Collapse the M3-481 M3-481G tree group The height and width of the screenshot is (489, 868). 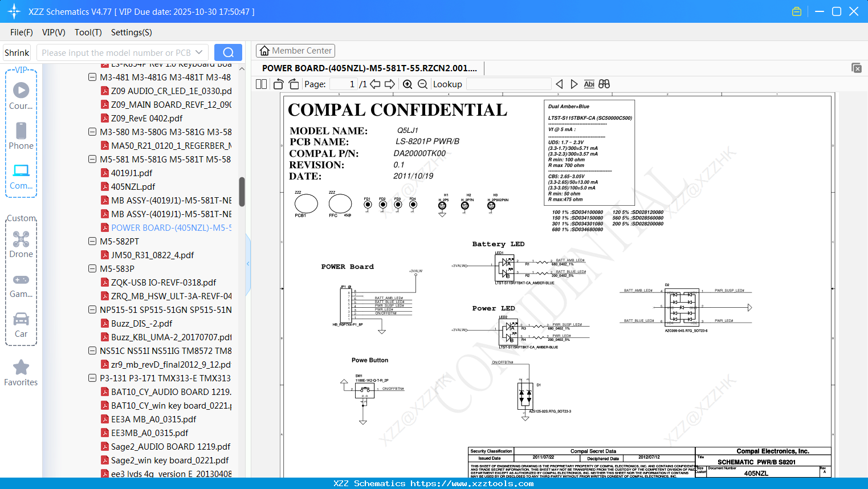92,77
